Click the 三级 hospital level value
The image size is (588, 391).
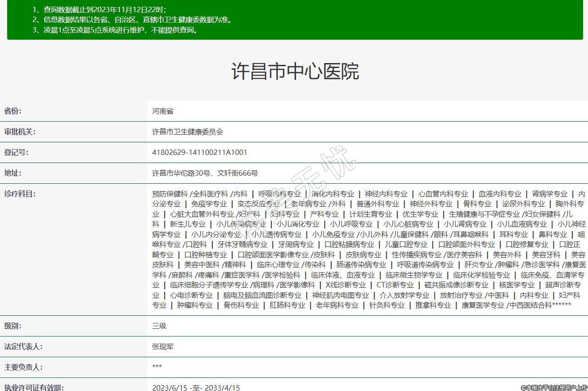[159, 326]
